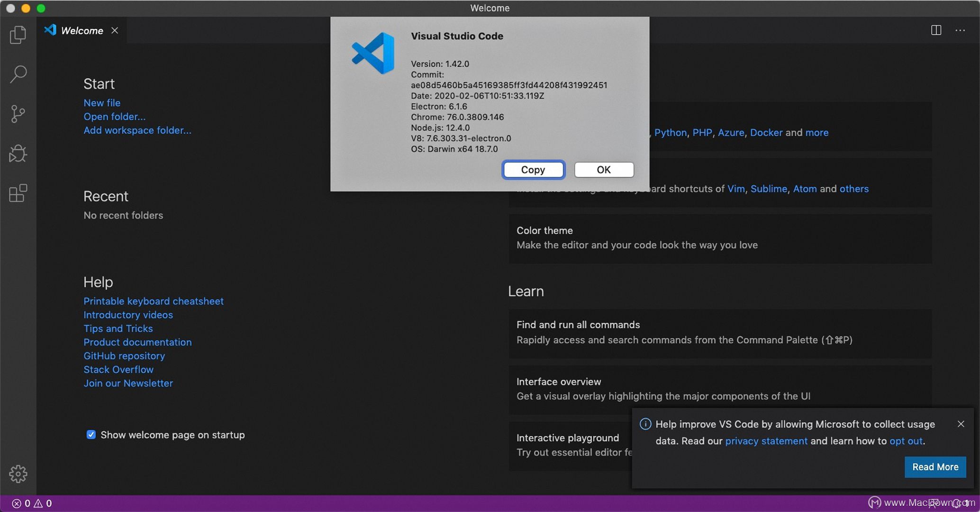980x512 pixels.
Task: Click the New file link
Action: [x=102, y=103]
